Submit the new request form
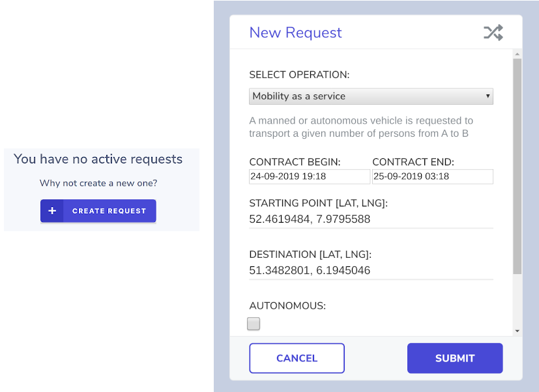Image resolution: width=539 pixels, height=392 pixels. (455, 358)
